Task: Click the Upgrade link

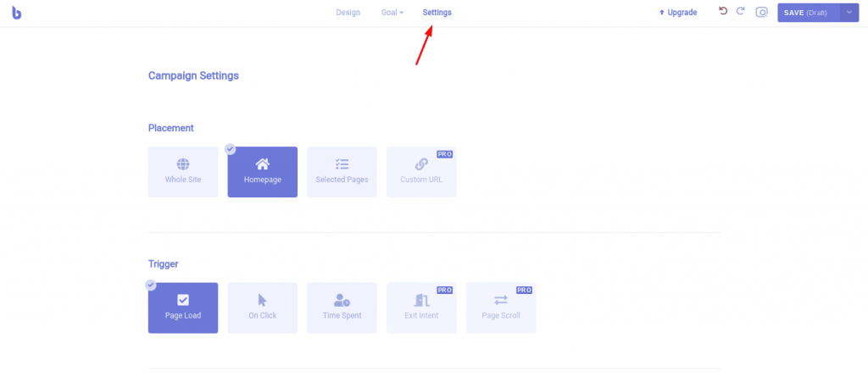Action: (678, 12)
